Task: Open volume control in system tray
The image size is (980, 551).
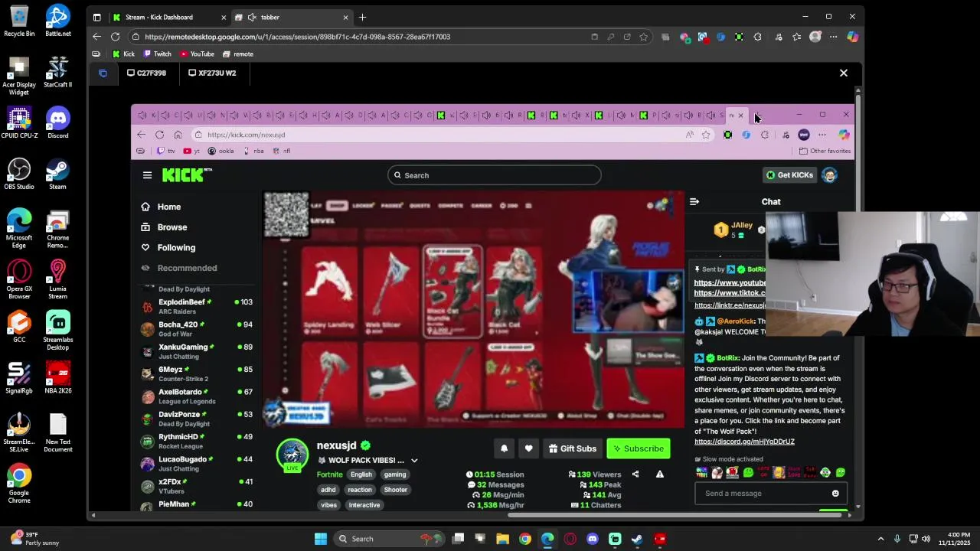Action: 926,539
